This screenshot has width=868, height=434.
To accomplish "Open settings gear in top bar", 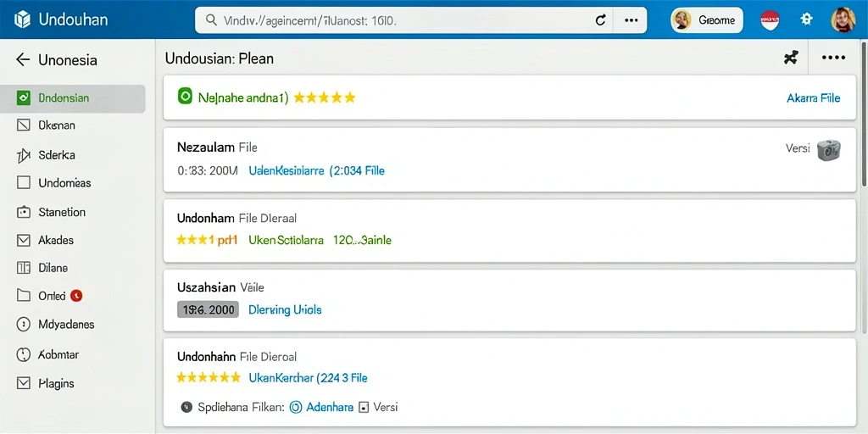I will click(x=807, y=19).
